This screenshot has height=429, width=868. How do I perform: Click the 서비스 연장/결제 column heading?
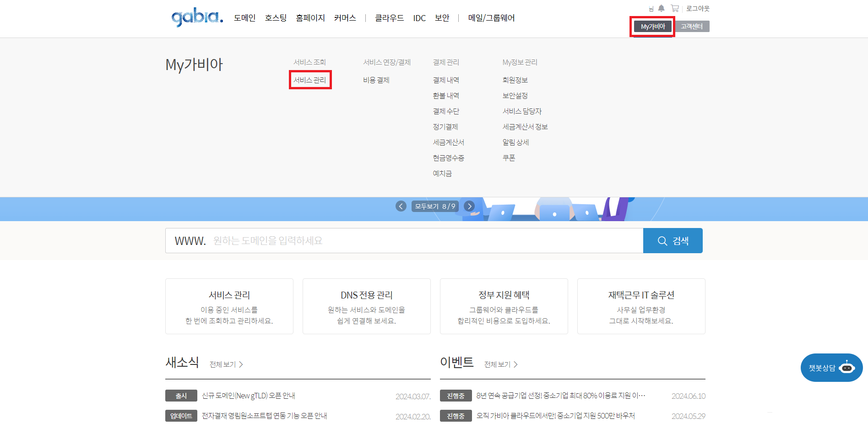387,62
